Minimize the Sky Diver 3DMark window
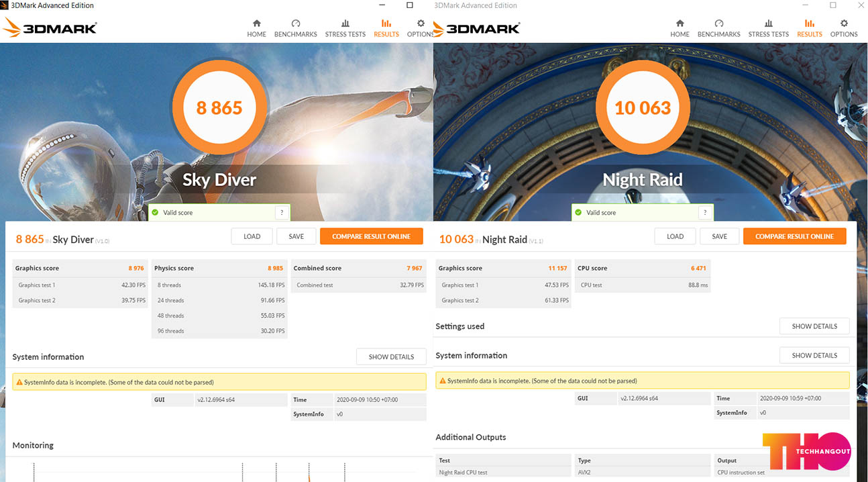The width and height of the screenshot is (868, 482). 381,5
